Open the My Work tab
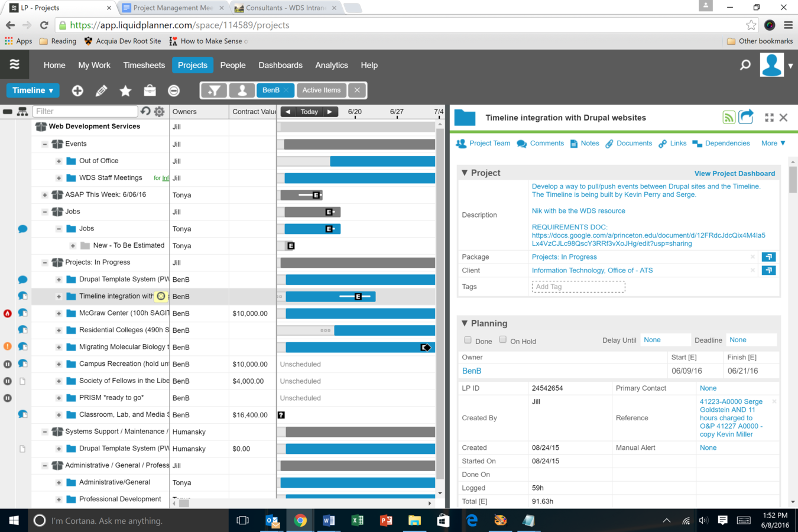Screen dimensions: 798x532 pos(95,65)
